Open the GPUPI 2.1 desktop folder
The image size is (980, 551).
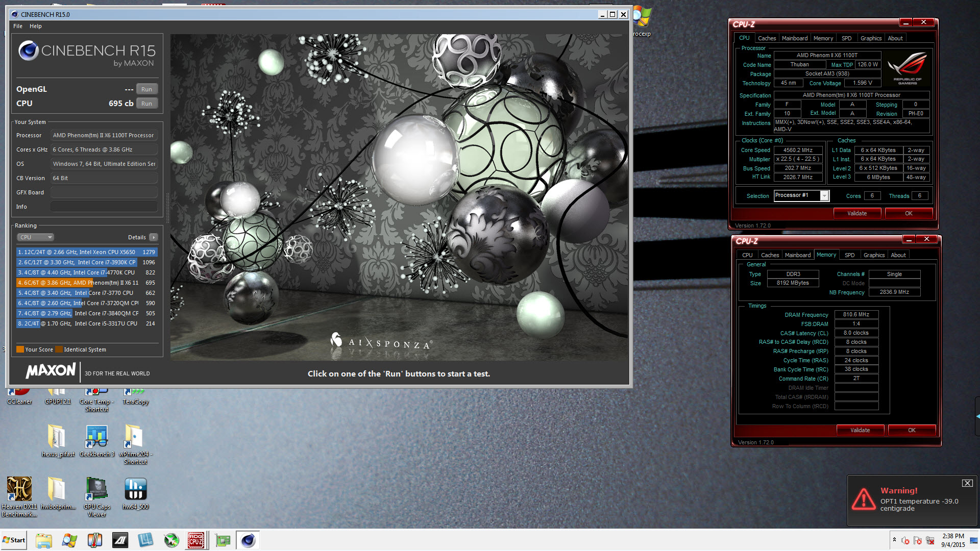tap(58, 397)
